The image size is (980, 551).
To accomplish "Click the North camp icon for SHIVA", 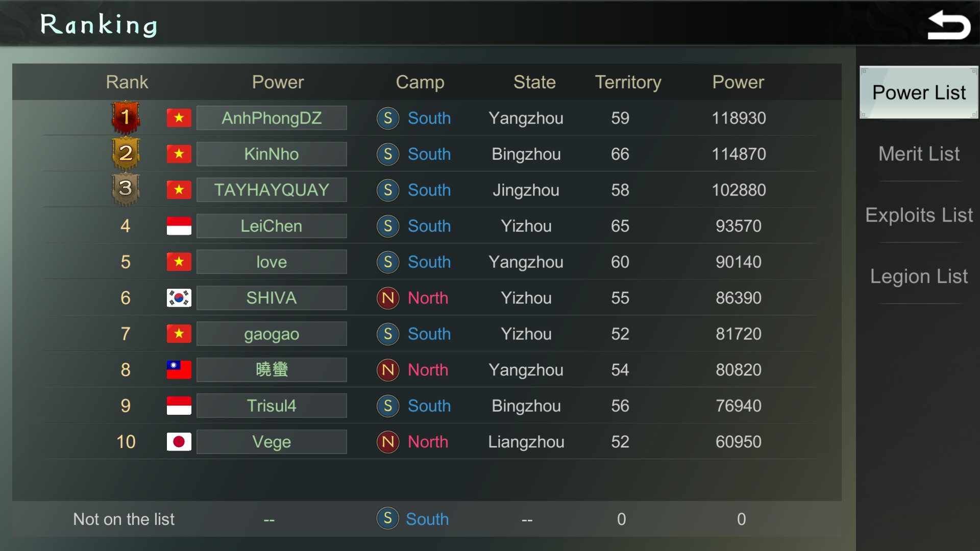I will [x=388, y=298].
